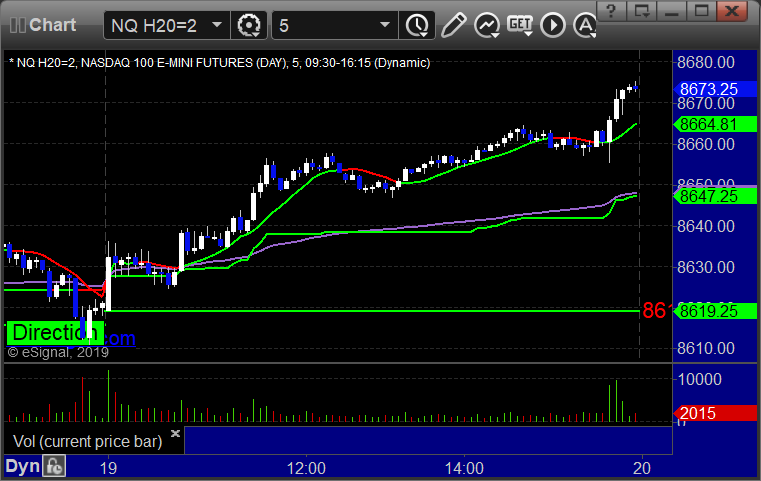Screen dimensions: 761x481
Task: Click the 8673.25 current price marker
Action: pyautogui.click(x=715, y=89)
